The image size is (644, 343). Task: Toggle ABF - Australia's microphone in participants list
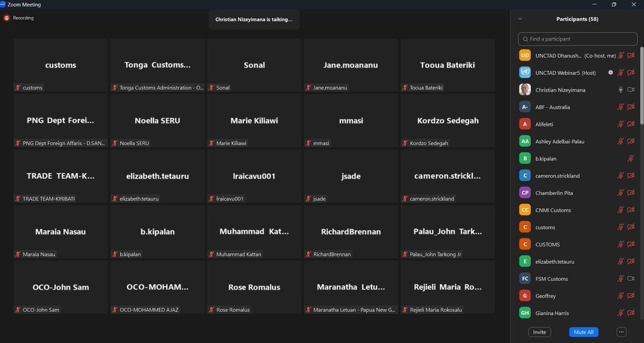pyautogui.click(x=621, y=107)
